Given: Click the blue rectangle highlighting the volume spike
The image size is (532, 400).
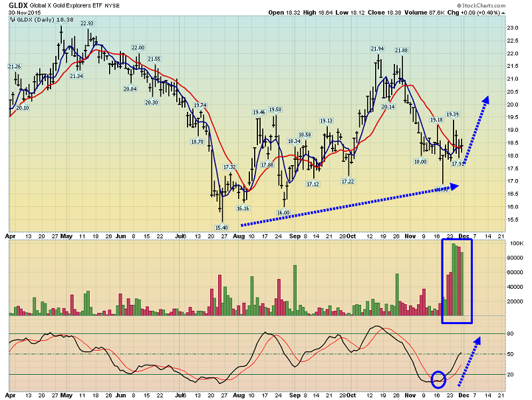Looking at the screenshot, I should click(457, 281).
